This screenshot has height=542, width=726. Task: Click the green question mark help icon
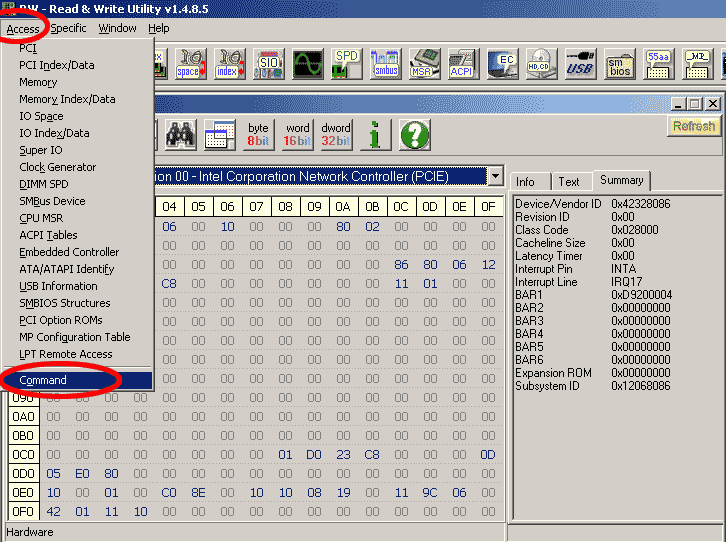coord(414,134)
